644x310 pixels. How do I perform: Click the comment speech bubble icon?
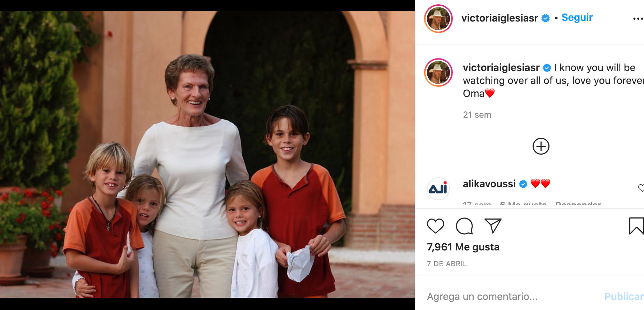click(x=464, y=226)
